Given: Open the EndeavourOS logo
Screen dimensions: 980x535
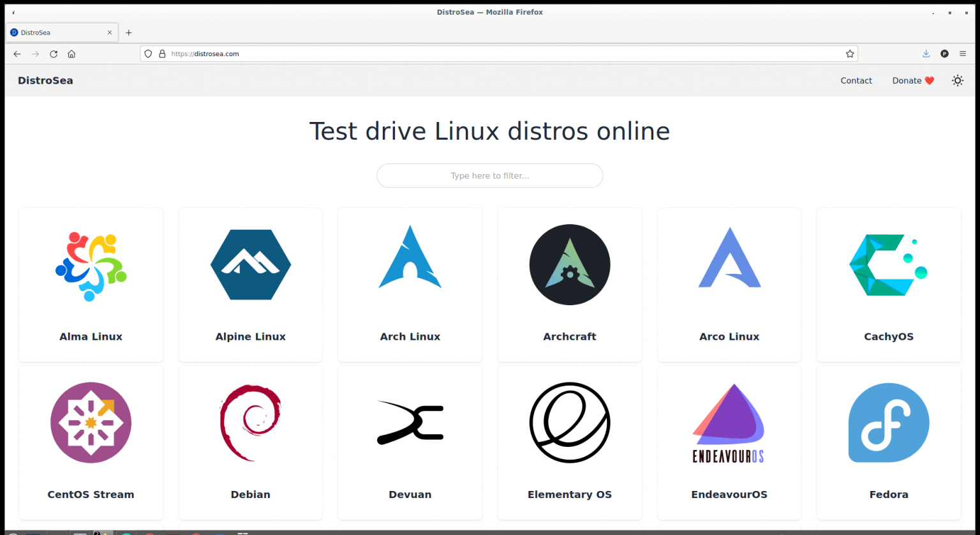Looking at the screenshot, I should point(729,423).
